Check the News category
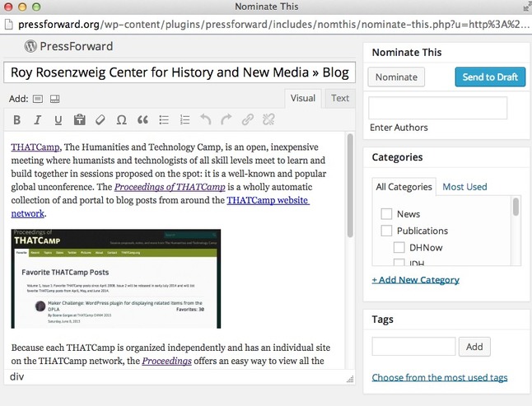 pos(386,214)
